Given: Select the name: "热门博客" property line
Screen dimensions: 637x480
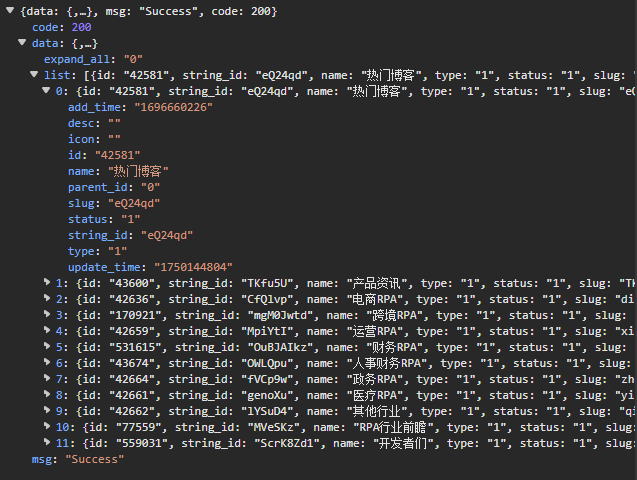Looking at the screenshot, I should [x=118, y=171].
